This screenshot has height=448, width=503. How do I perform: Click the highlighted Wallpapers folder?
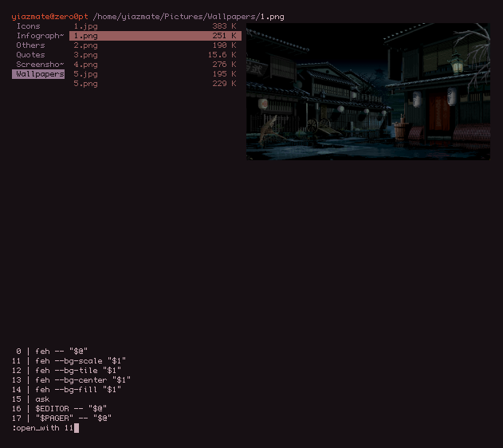coord(38,74)
